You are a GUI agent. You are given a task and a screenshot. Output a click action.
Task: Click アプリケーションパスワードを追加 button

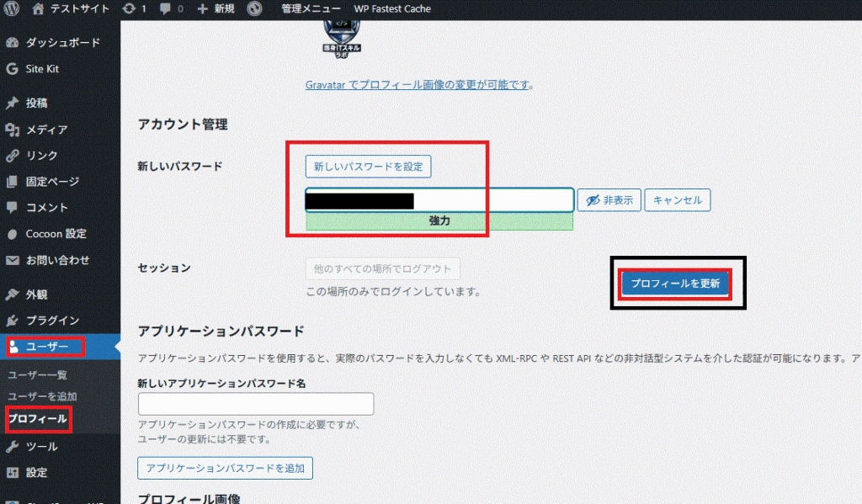coord(226,469)
